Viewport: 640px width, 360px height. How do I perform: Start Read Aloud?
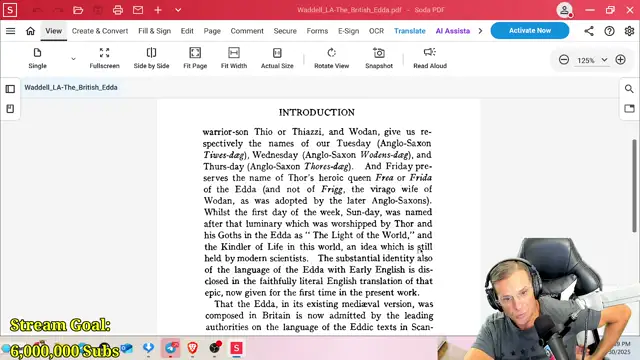click(x=430, y=58)
